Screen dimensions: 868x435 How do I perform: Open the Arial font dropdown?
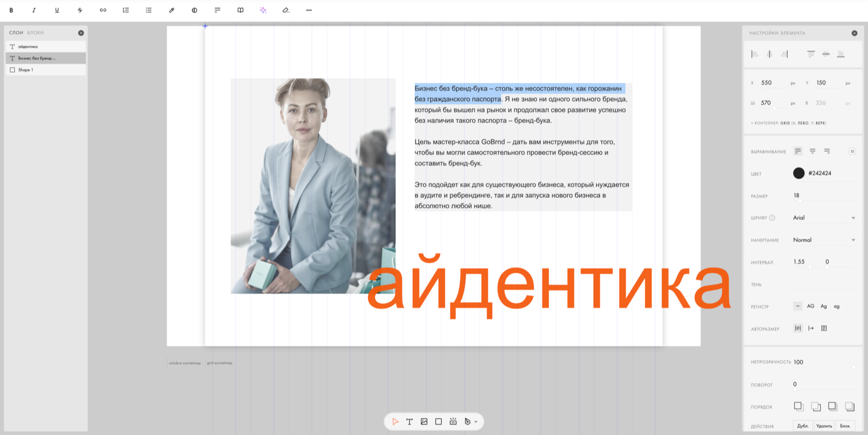[x=824, y=218]
